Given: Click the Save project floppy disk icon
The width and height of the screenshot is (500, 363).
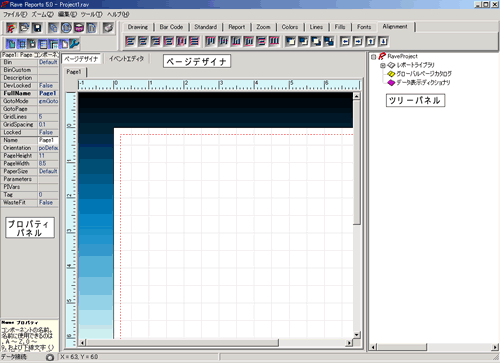Looking at the screenshot, I should [37, 28].
